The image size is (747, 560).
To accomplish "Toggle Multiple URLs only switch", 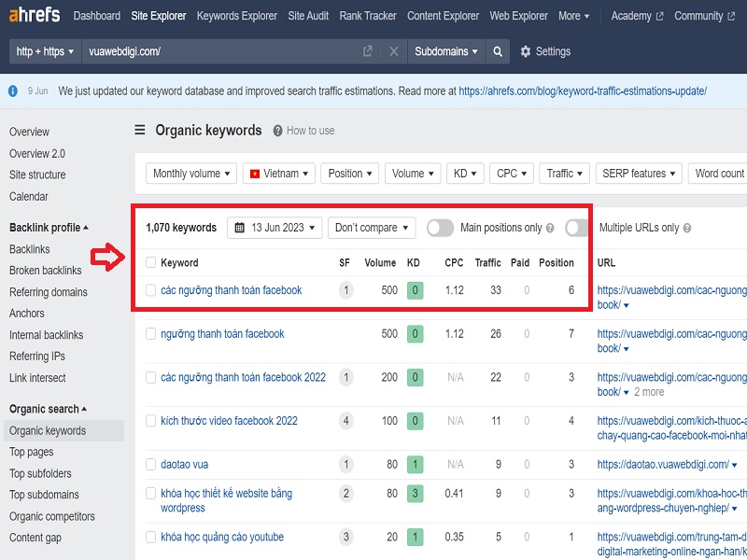I will (x=577, y=228).
